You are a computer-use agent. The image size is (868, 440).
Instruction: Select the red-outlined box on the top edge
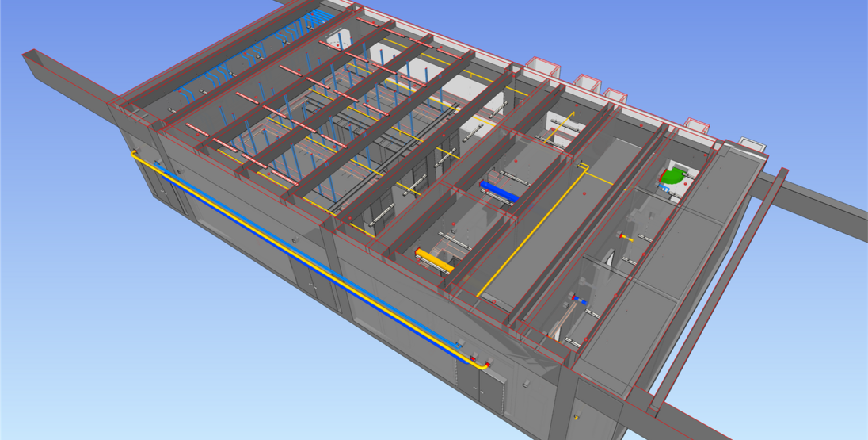pyautogui.click(x=540, y=66)
